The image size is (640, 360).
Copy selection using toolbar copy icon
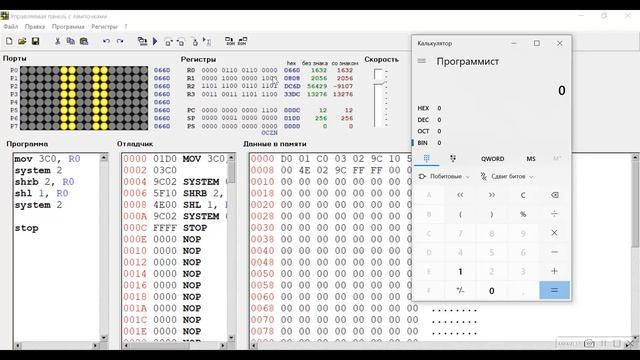(x=71, y=41)
